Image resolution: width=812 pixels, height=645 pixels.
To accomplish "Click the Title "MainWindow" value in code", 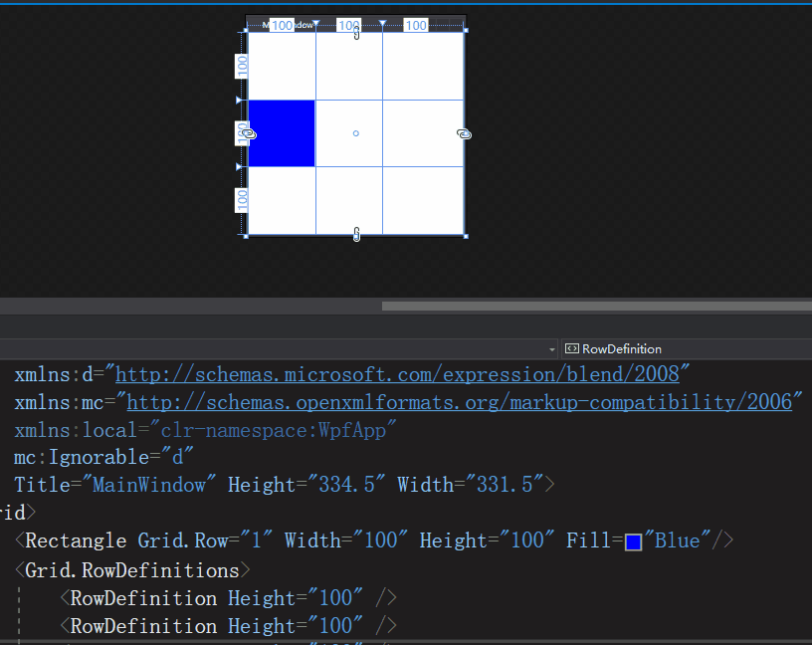I will [x=148, y=485].
